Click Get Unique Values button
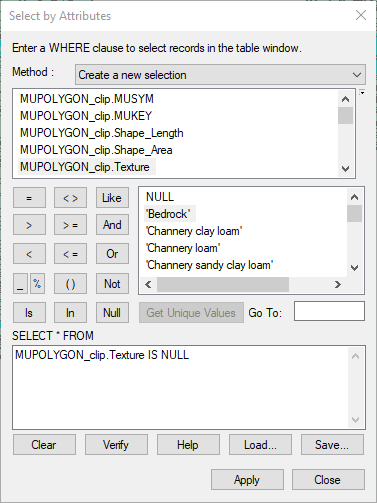Image resolution: width=377 pixels, height=503 pixels. click(191, 313)
